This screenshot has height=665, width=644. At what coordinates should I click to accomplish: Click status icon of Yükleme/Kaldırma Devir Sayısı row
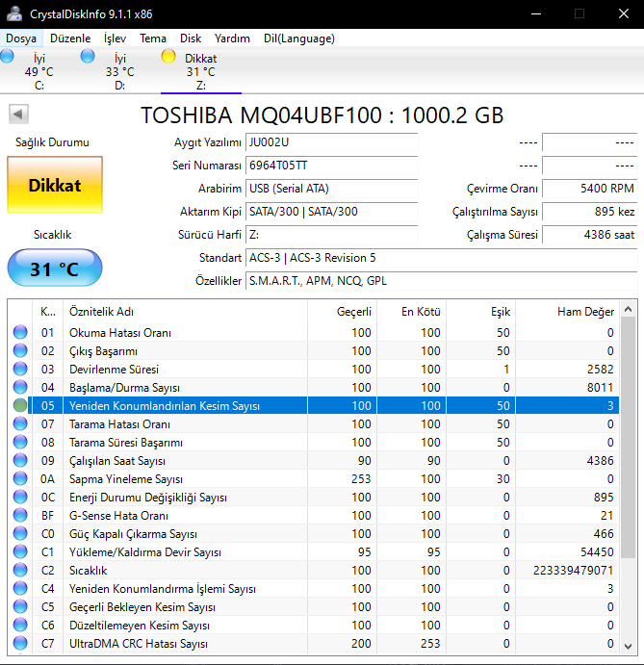[x=20, y=551]
